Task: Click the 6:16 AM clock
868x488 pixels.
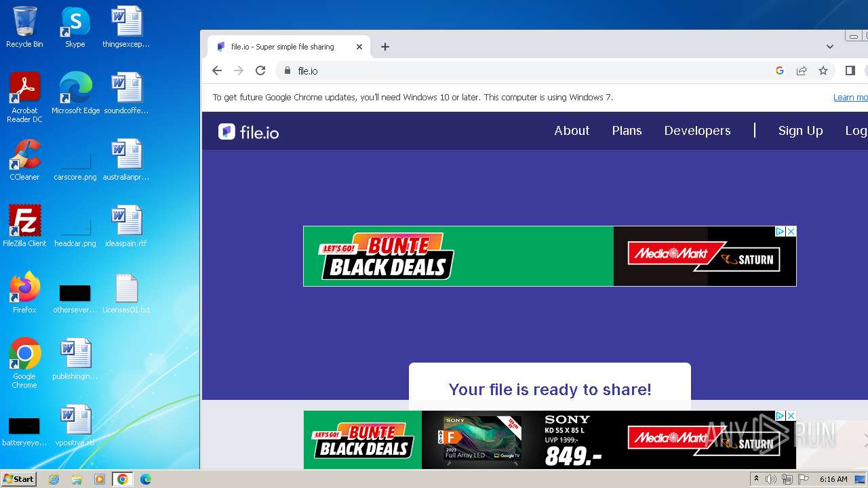Action: tap(833, 479)
